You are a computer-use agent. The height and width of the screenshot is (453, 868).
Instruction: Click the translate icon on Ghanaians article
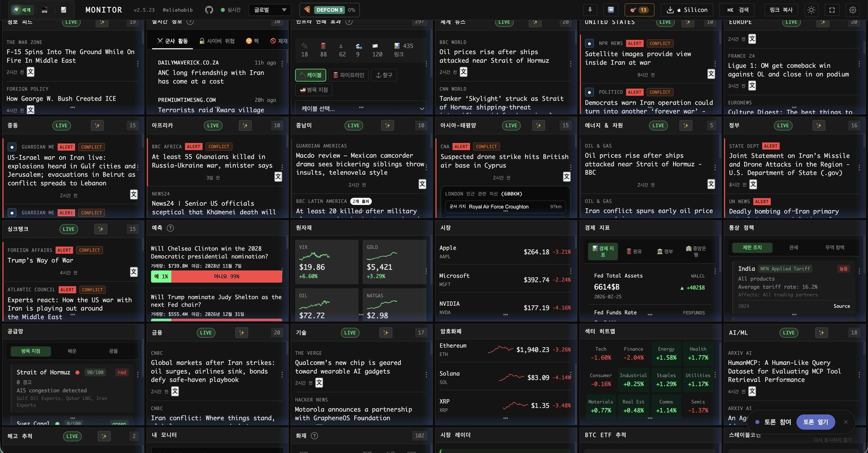tap(278, 176)
